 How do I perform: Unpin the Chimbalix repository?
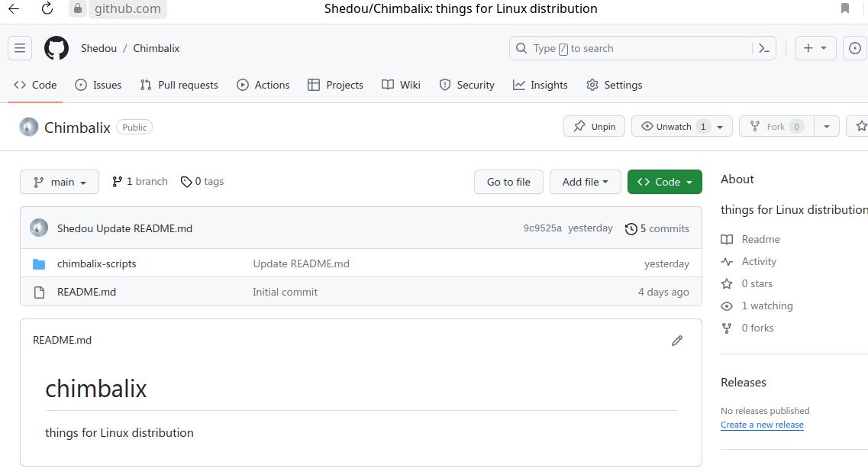tap(594, 127)
